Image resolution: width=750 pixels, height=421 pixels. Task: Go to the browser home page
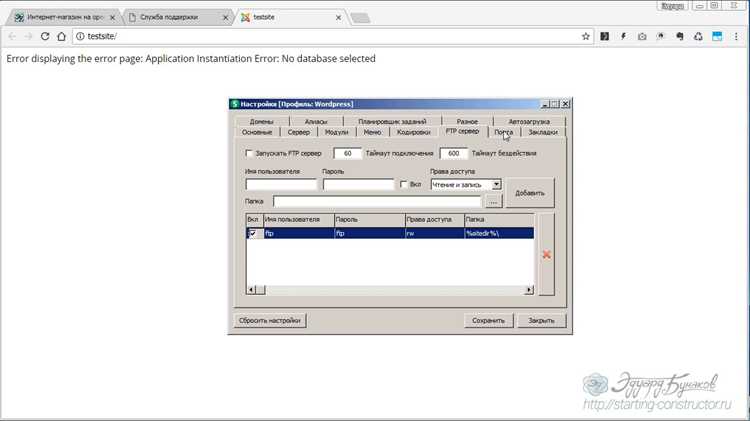61,36
